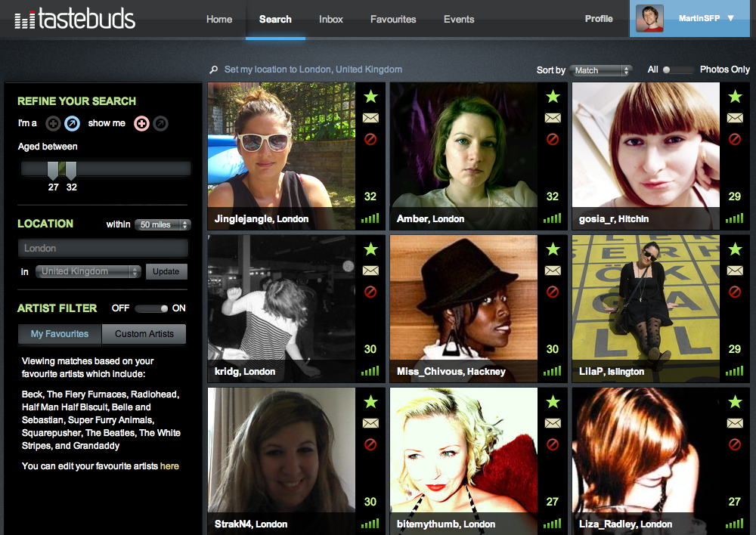Favourite Liza_Radley with the star icon

(736, 402)
